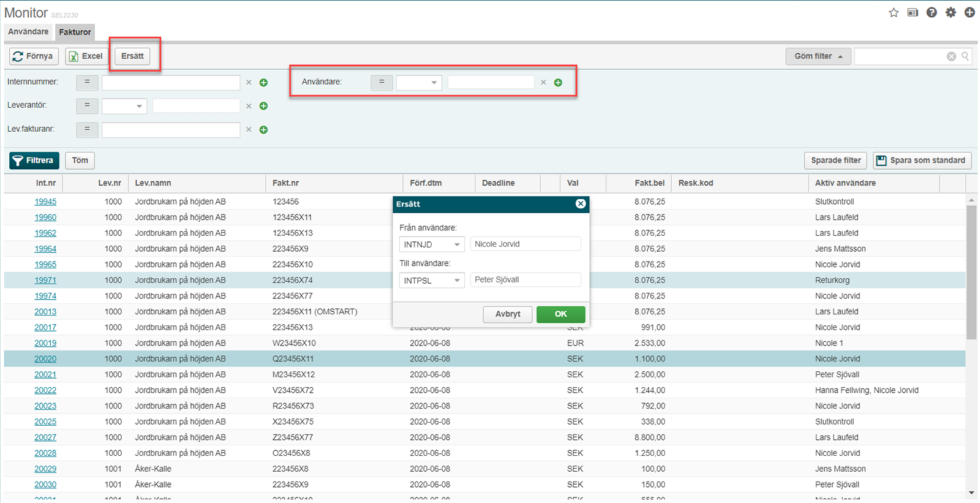Add another Användare filter row

[x=558, y=82]
